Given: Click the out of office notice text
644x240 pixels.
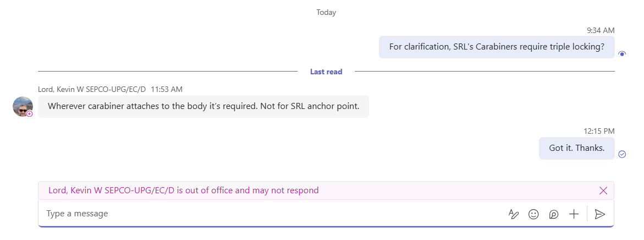Looking at the screenshot, I should point(184,190).
